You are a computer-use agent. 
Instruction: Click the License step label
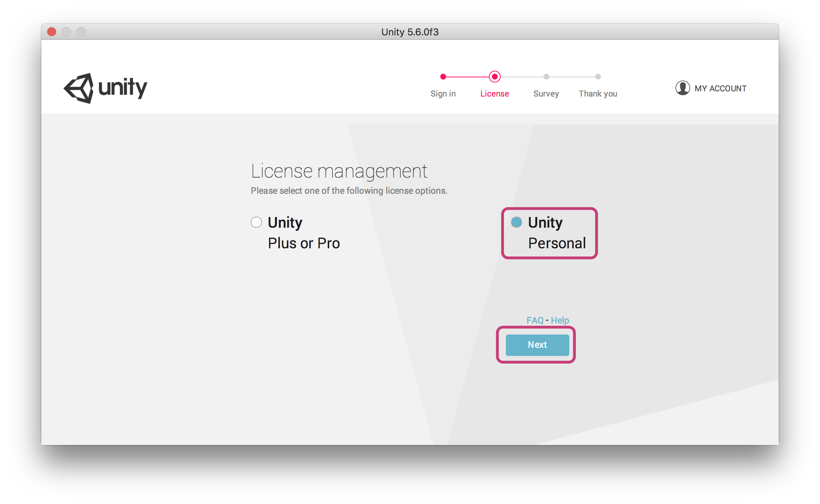(x=494, y=94)
